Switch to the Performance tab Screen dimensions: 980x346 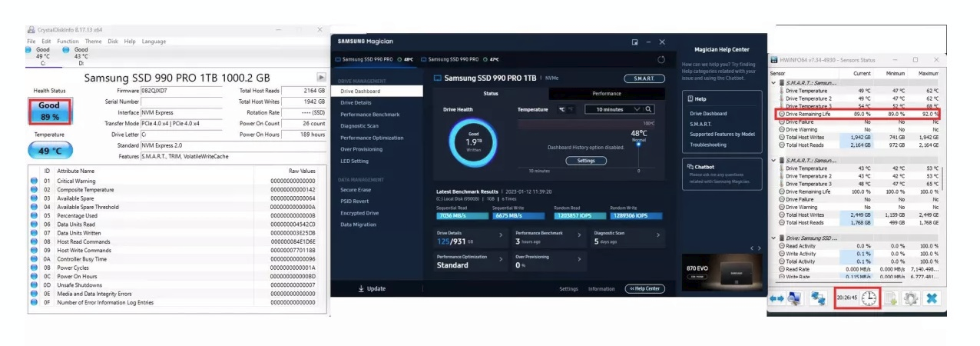click(607, 94)
